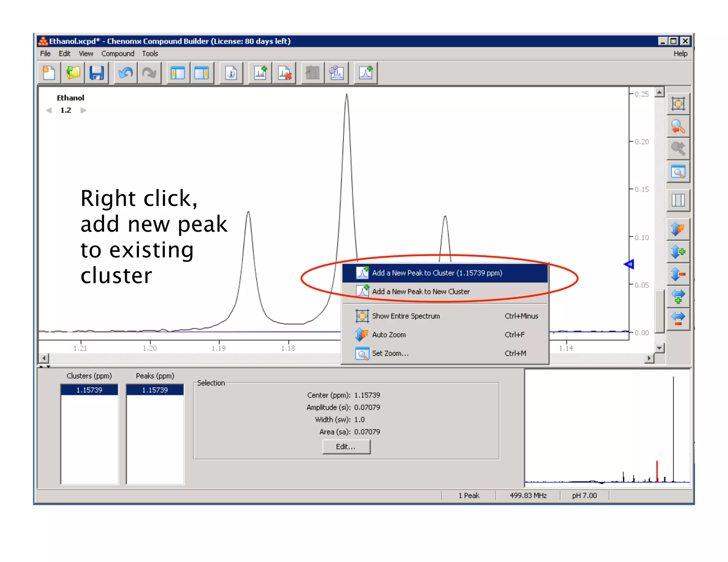The width and height of the screenshot is (728, 562).
Task: Click the vertical scrollbar up arrow
Action: click(659, 92)
